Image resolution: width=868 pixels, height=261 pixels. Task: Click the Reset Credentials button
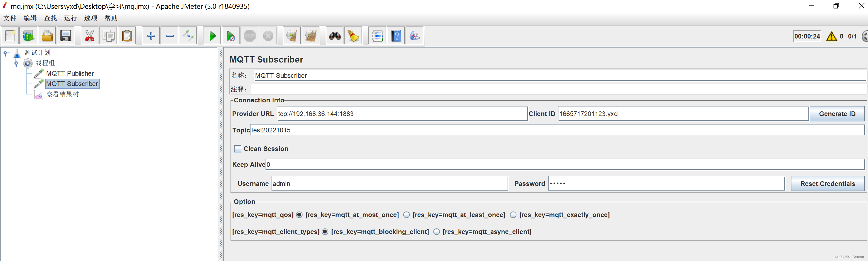click(828, 184)
